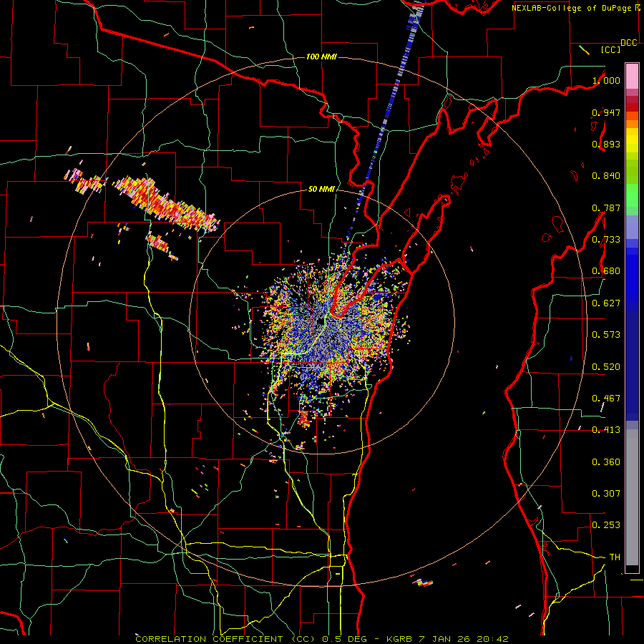Click the 0.360 legend value

click(606, 462)
